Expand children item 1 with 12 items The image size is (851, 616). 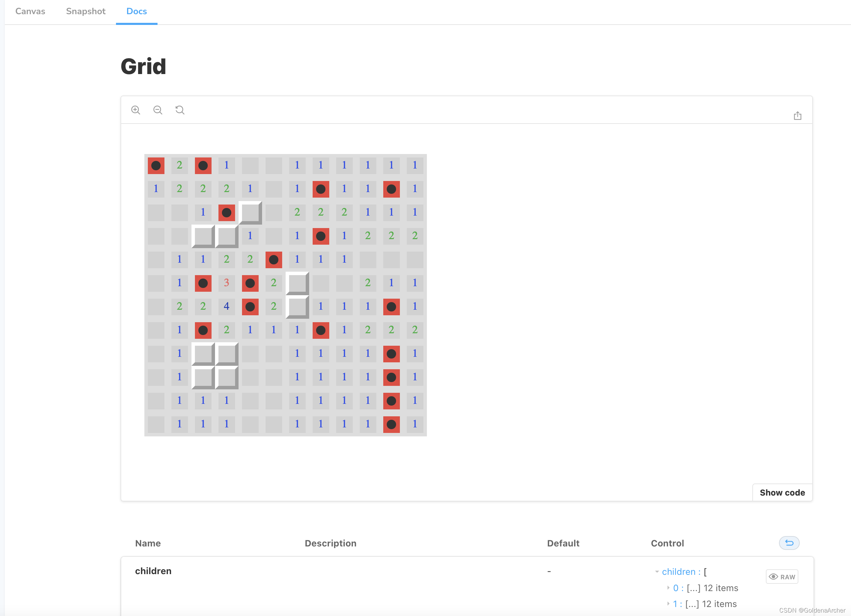(668, 604)
